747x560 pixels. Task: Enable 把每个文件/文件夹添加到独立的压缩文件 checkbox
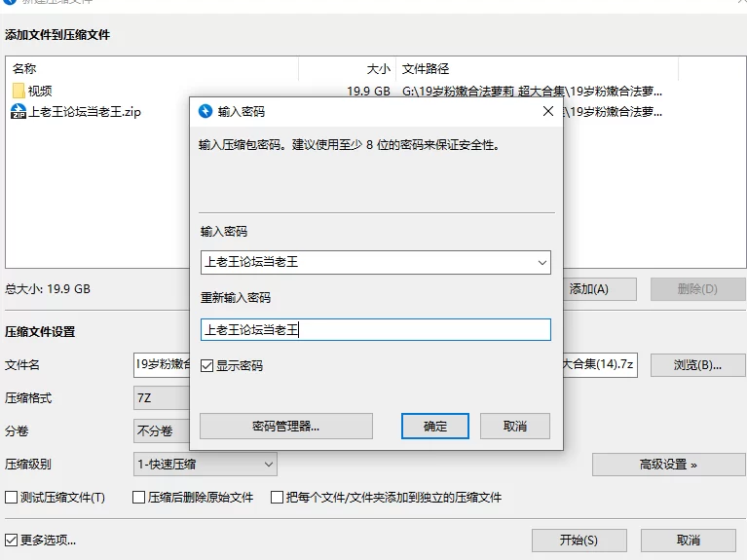(277, 498)
